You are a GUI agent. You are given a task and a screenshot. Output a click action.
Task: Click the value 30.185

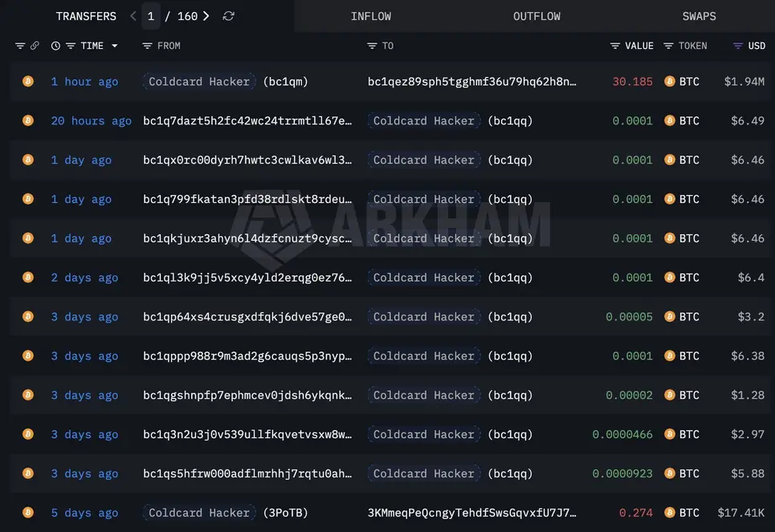click(x=632, y=82)
